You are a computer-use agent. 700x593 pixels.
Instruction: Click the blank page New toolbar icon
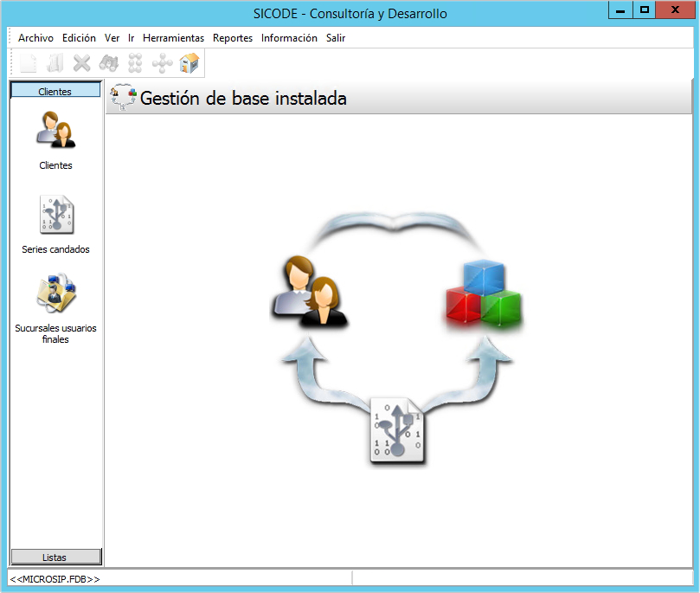point(29,63)
